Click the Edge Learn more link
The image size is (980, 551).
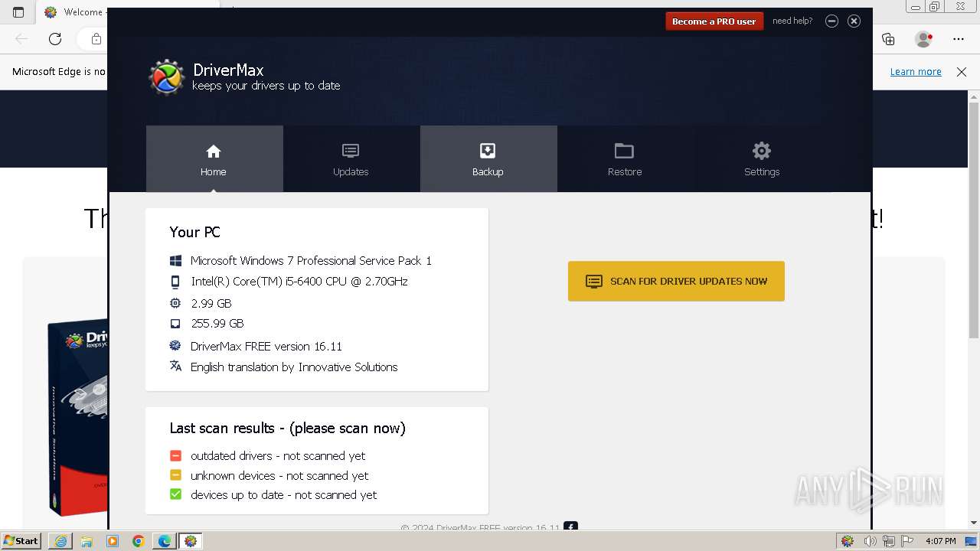(x=916, y=71)
